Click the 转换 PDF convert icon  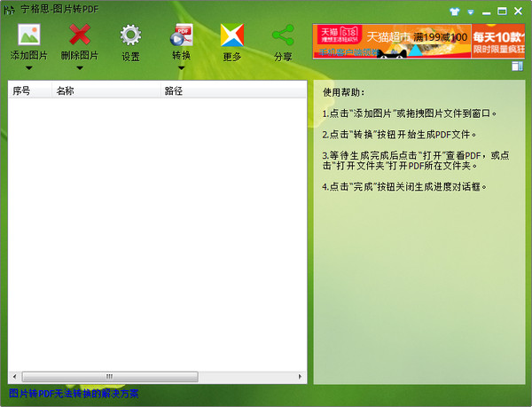coord(182,35)
